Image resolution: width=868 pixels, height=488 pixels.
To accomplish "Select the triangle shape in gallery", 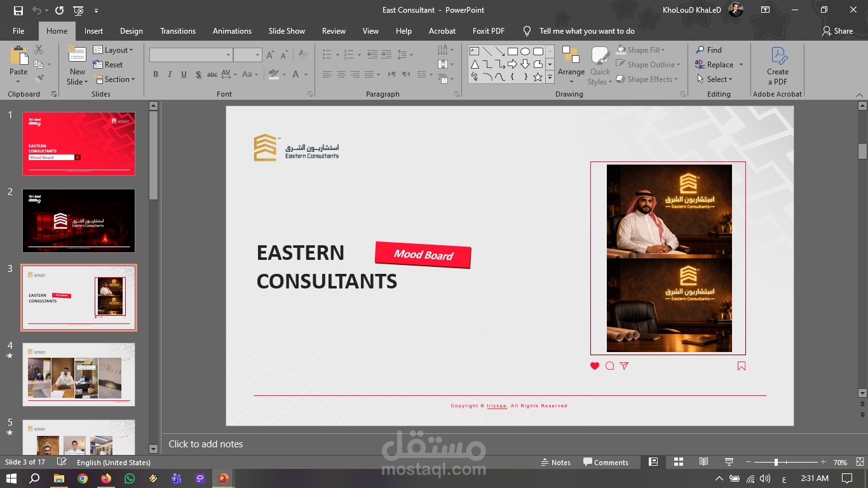I will tap(474, 64).
